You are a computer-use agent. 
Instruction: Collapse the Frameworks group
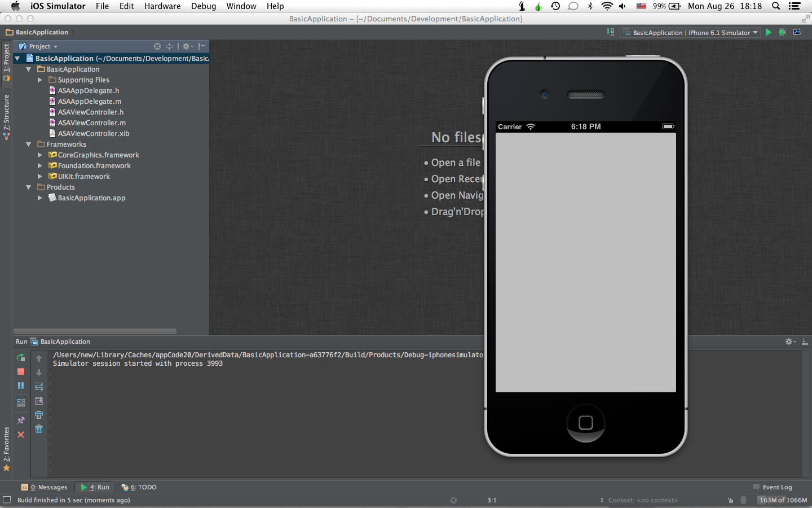[29, 144]
